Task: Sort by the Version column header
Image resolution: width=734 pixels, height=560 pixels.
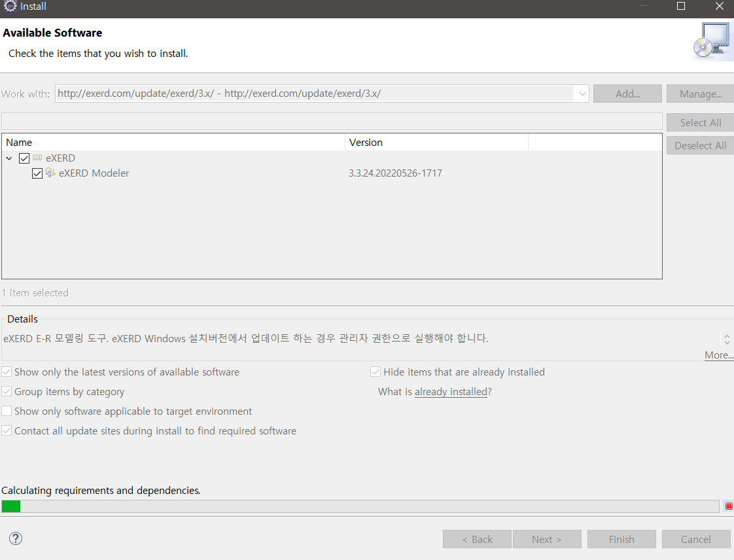Action: click(437, 143)
